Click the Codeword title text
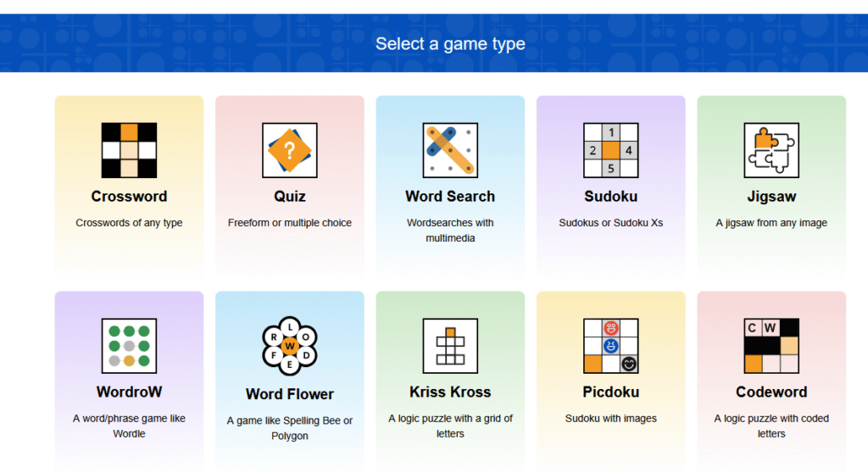Viewport: 868px width, 473px height. coord(771,392)
